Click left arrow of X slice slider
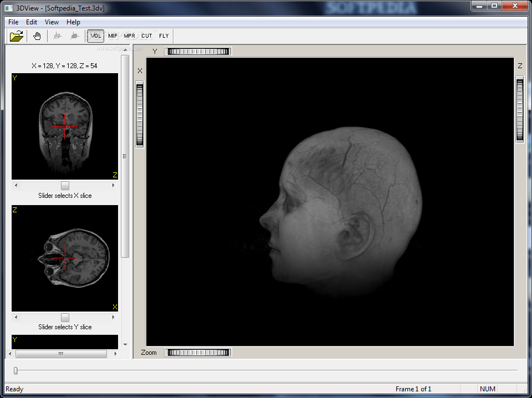 point(16,186)
